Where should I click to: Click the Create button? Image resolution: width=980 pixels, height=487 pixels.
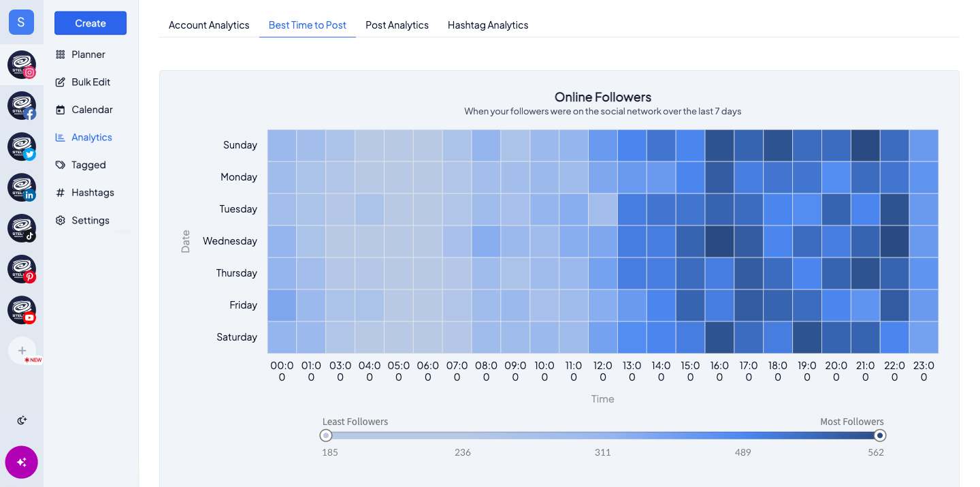pos(90,22)
